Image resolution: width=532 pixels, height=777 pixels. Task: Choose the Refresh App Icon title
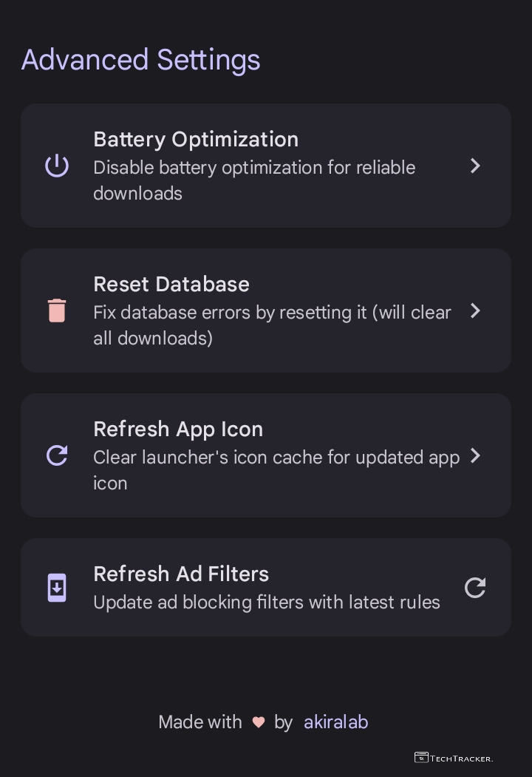coord(178,429)
